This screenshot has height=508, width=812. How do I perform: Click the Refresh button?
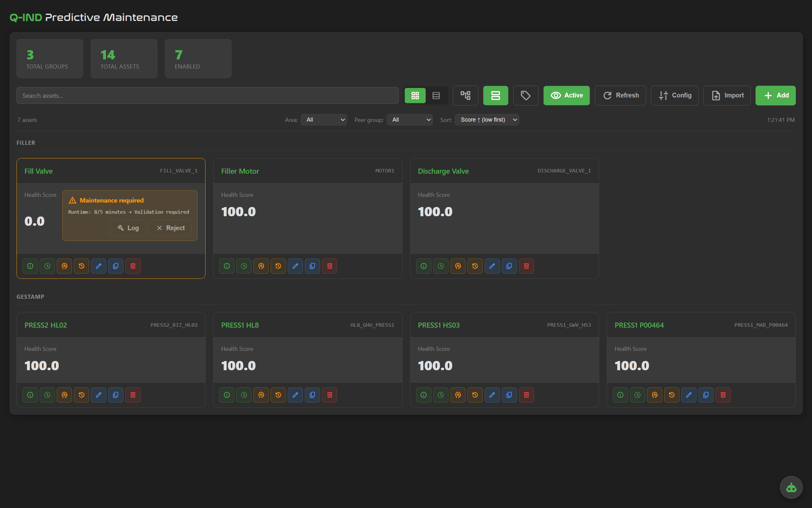(x=620, y=96)
